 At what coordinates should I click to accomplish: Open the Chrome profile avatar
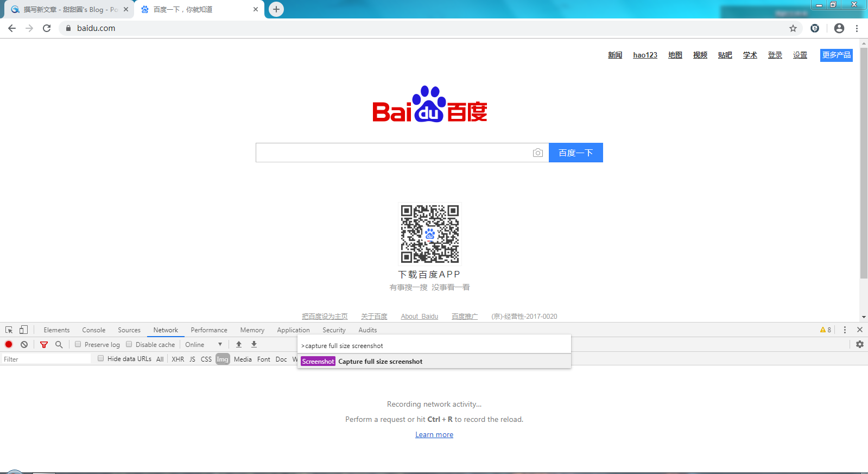[839, 28]
